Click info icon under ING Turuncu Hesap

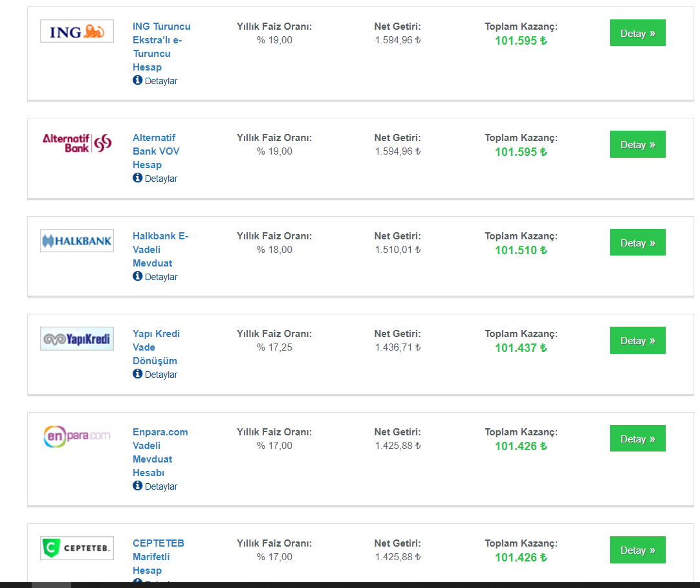click(138, 80)
